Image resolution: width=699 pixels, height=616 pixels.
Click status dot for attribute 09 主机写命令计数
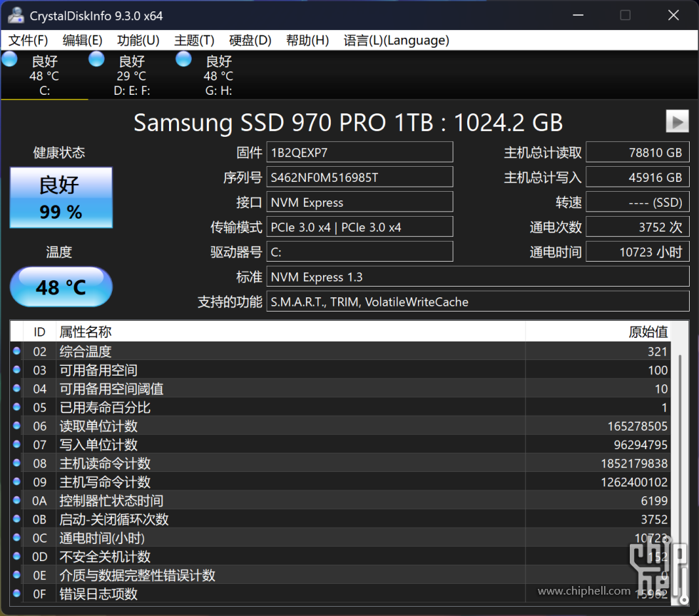click(x=16, y=482)
